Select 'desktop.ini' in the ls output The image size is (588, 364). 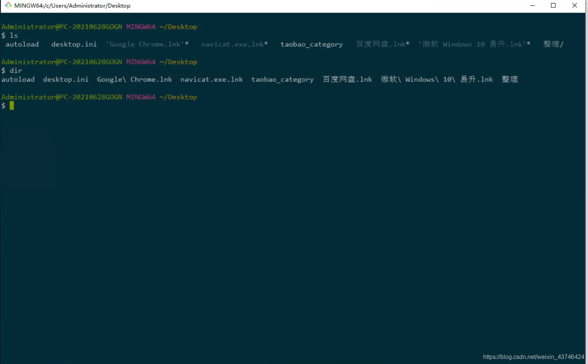tap(74, 44)
